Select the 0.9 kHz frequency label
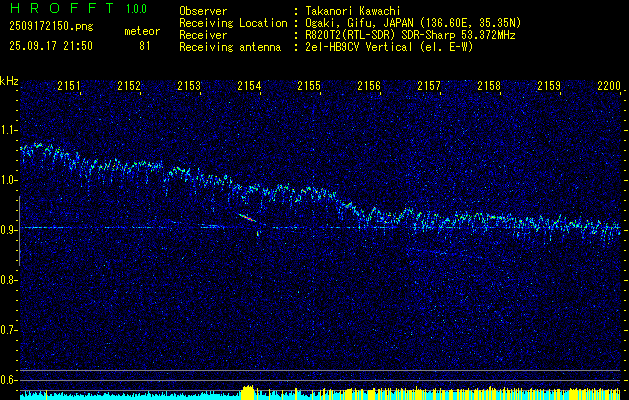This screenshot has width=629, height=400. tap(9, 230)
